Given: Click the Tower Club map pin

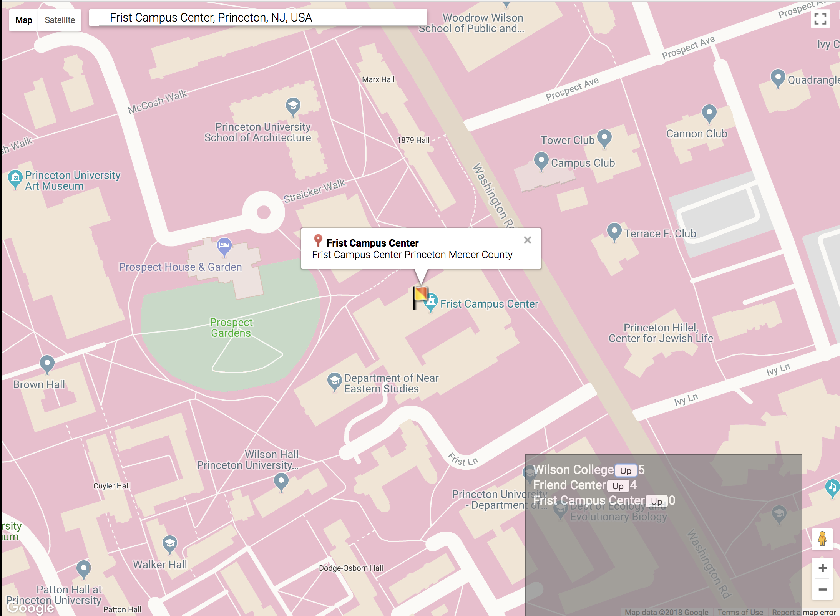Looking at the screenshot, I should click(x=604, y=137).
